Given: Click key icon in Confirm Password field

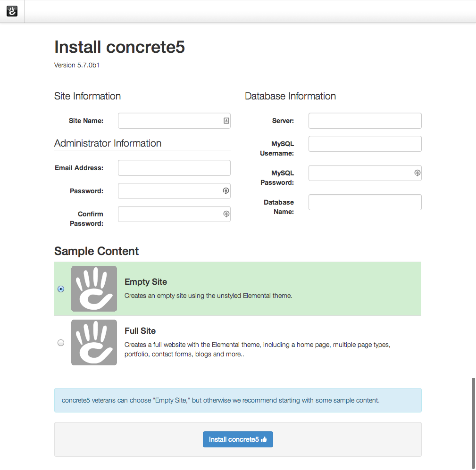Looking at the screenshot, I should click(x=226, y=214).
